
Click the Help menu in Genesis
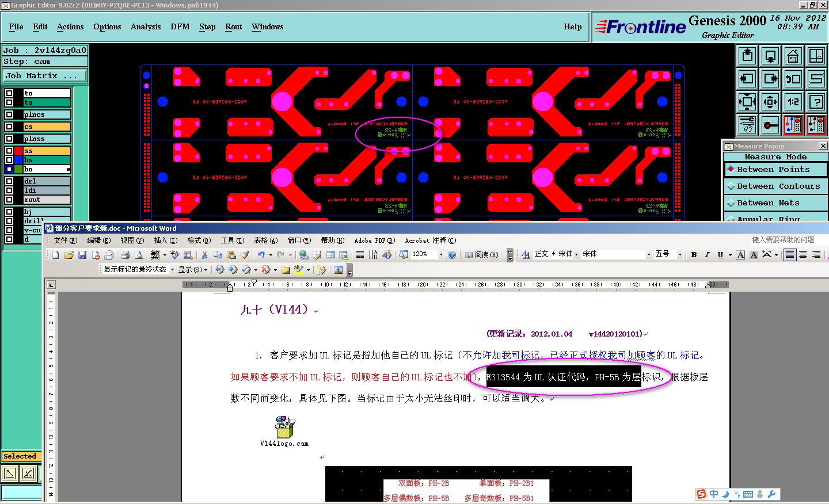[x=573, y=26]
